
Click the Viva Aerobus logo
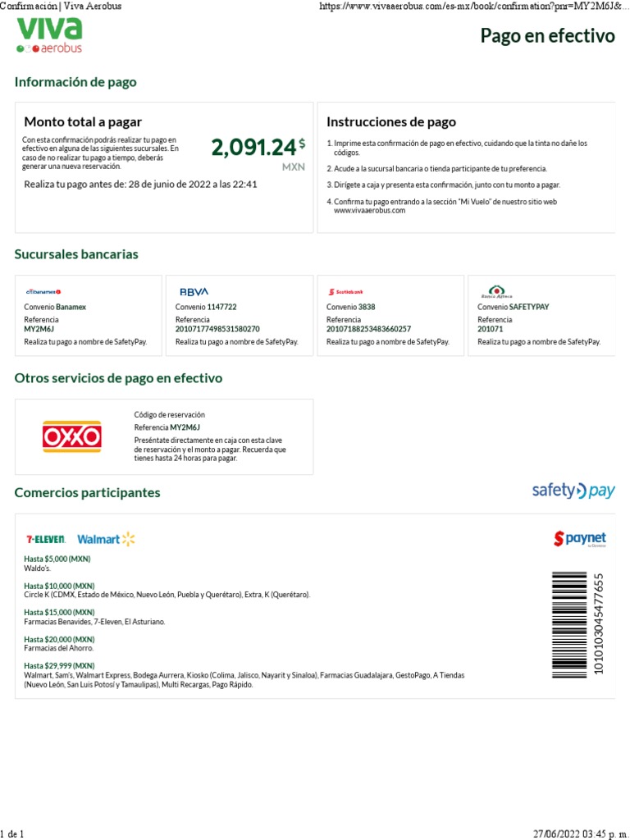(x=49, y=34)
